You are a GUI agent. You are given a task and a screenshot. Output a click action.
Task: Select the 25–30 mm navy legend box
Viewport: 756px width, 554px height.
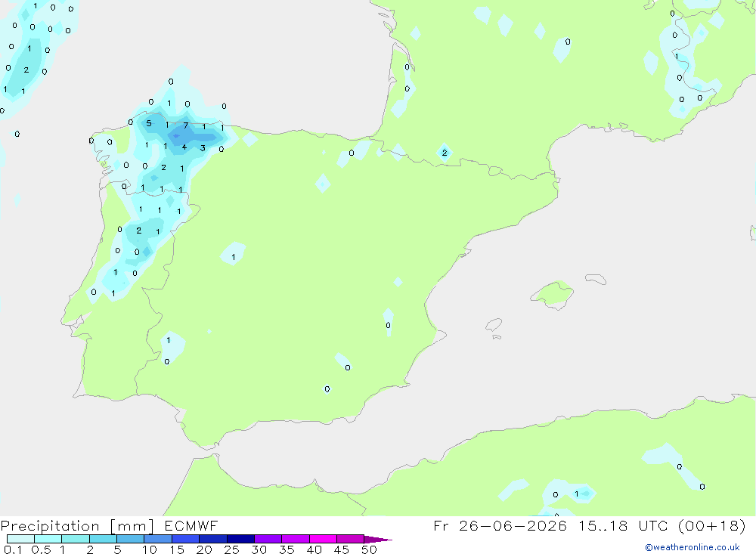tap(240, 539)
